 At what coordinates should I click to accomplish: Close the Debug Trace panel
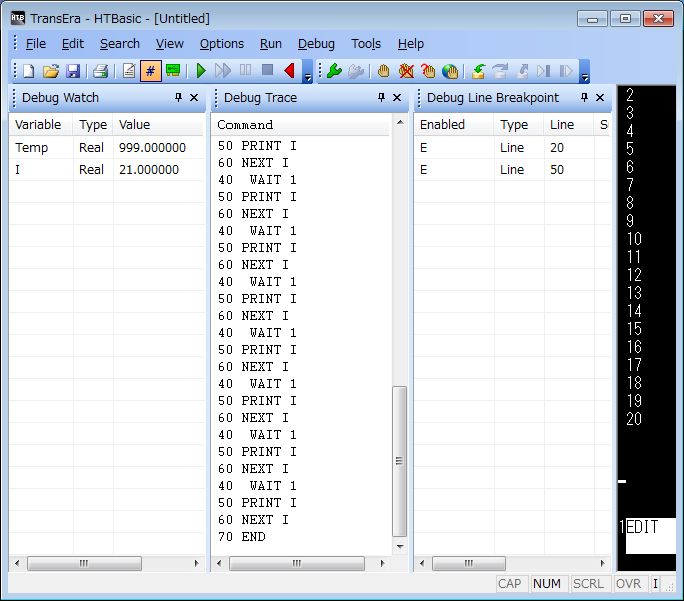coord(397,97)
